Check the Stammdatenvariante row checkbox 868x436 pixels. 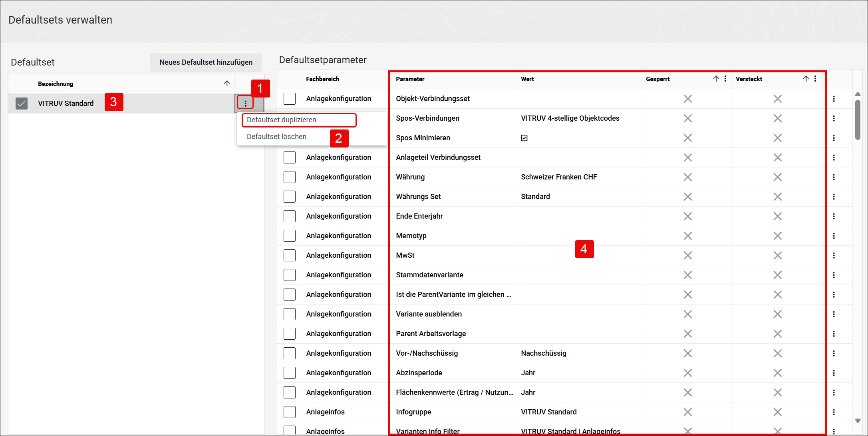[290, 275]
